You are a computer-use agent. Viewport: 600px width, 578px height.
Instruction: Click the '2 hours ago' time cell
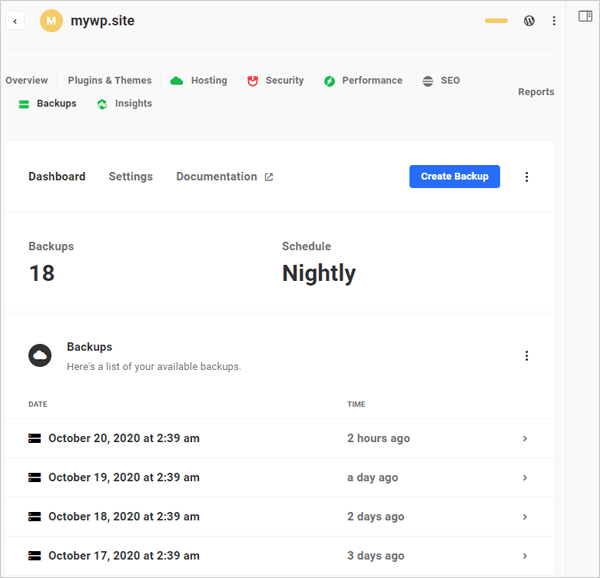[x=378, y=438]
